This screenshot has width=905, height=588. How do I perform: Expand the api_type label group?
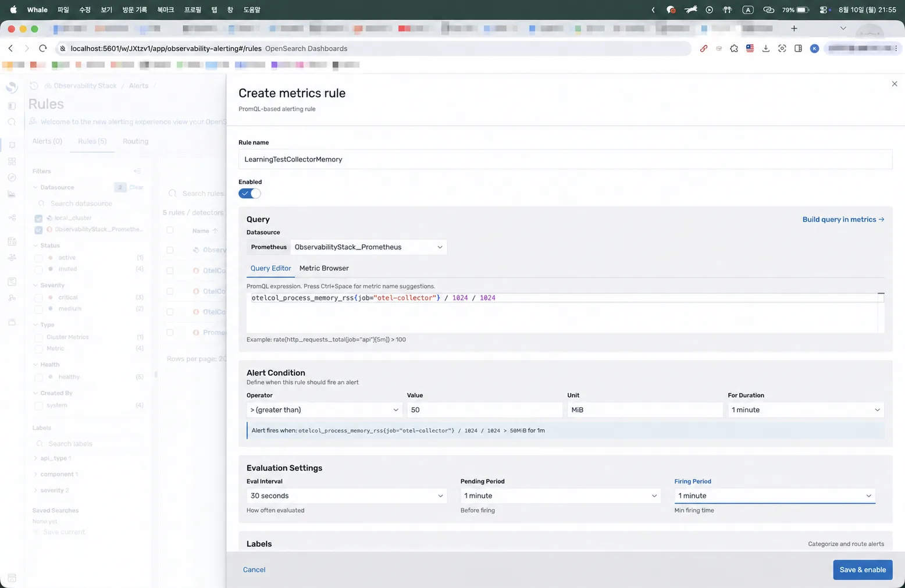[x=35, y=458]
